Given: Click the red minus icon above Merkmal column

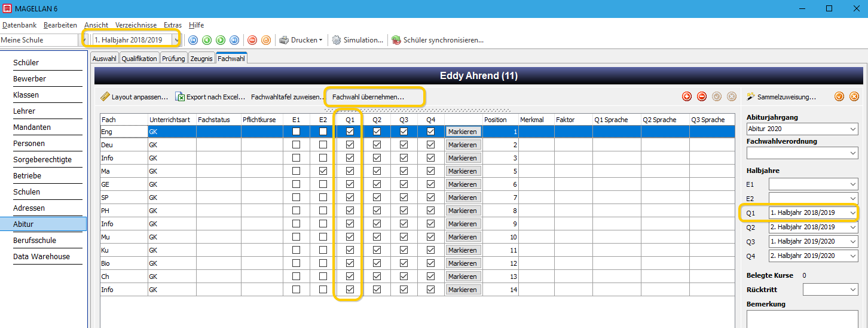Looking at the screenshot, I should [x=702, y=96].
